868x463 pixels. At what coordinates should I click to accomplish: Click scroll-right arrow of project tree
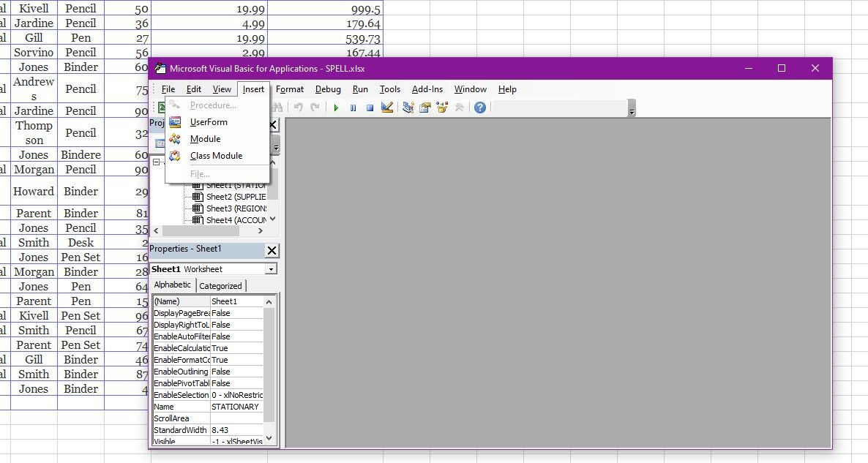pyautogui.click(x=260, y=230)
